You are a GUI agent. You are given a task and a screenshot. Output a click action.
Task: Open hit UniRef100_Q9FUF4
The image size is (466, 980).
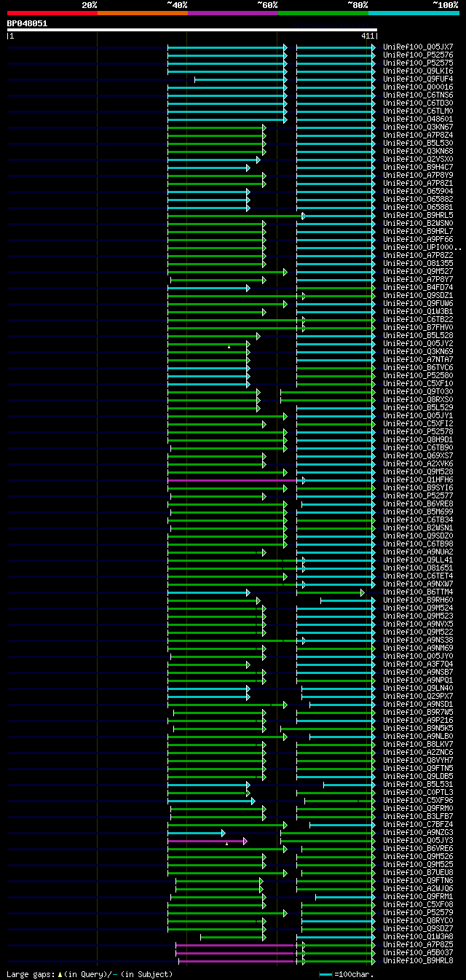click(x=418, y=79)
